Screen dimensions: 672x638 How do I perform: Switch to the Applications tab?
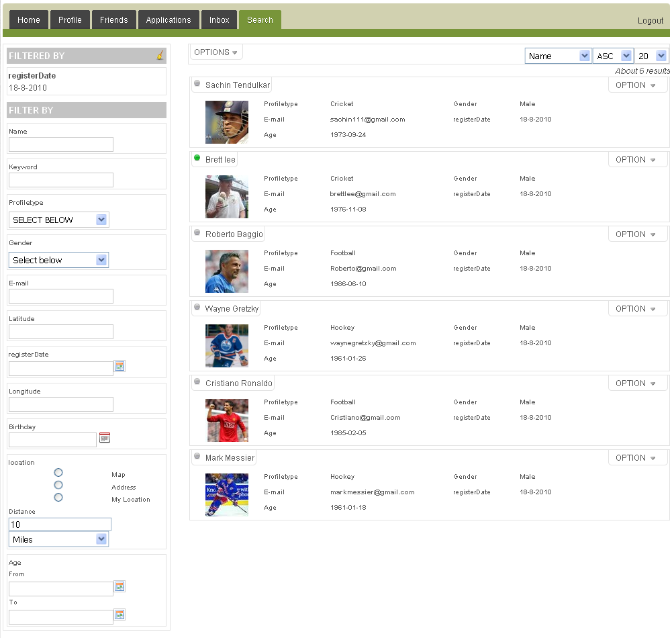click(x=169, y=19)
